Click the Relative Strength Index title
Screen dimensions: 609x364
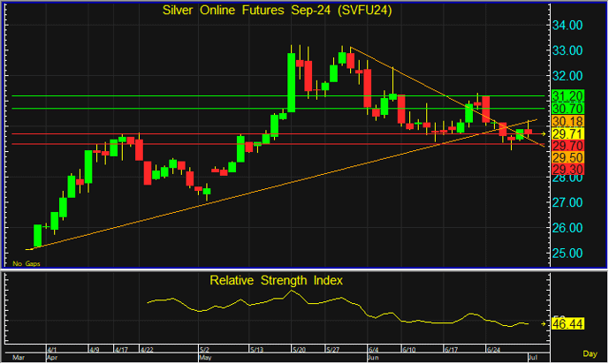pyautogui.click(x=276, y=280)
